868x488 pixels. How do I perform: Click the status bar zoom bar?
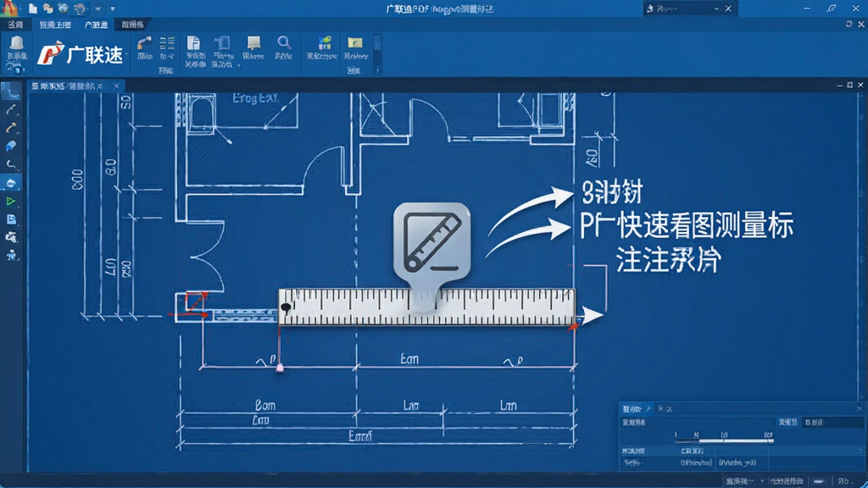click(x=820, y=481)
